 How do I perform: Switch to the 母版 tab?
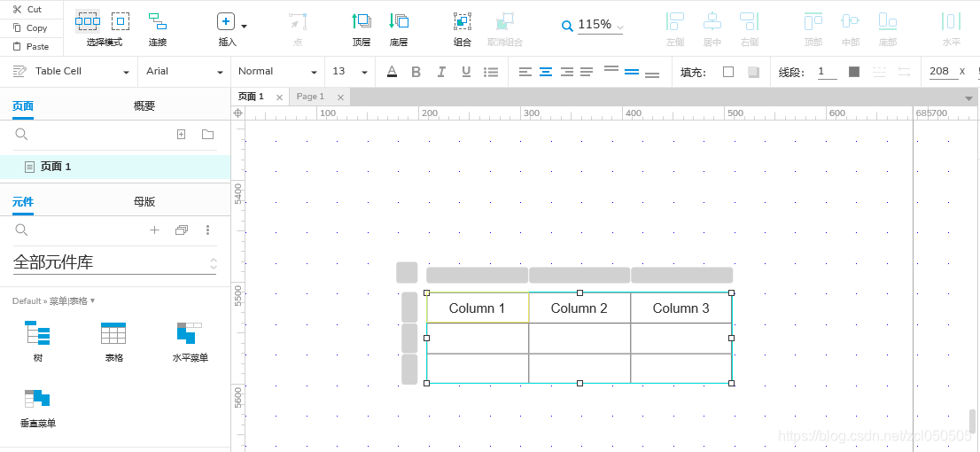[x=144, y=202]
